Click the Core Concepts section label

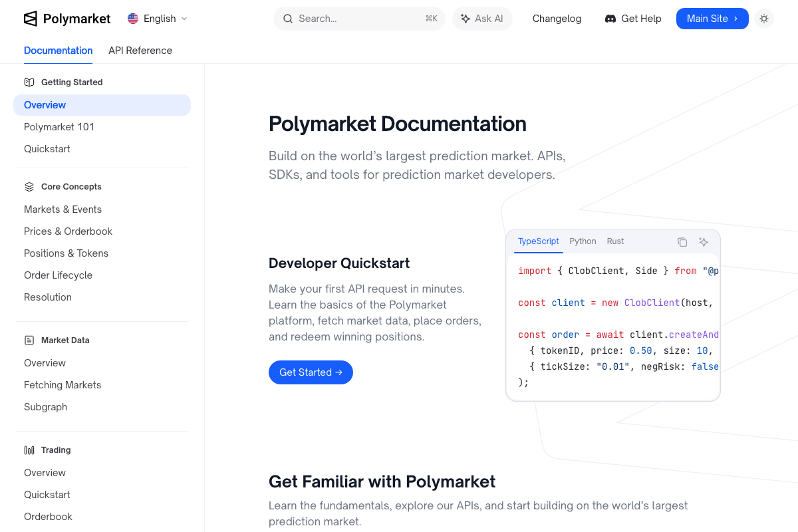tap(71, 187)
